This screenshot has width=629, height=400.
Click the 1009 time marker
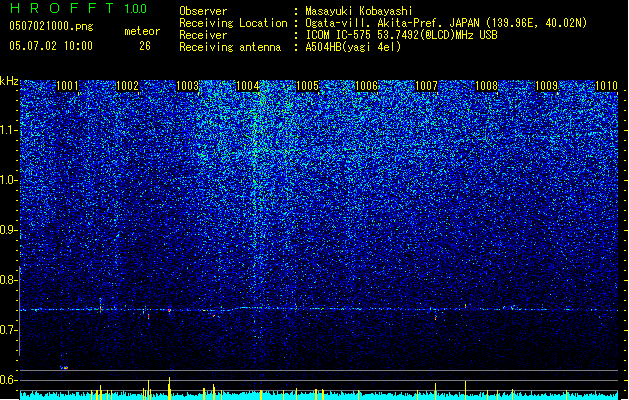coord(547,86)
